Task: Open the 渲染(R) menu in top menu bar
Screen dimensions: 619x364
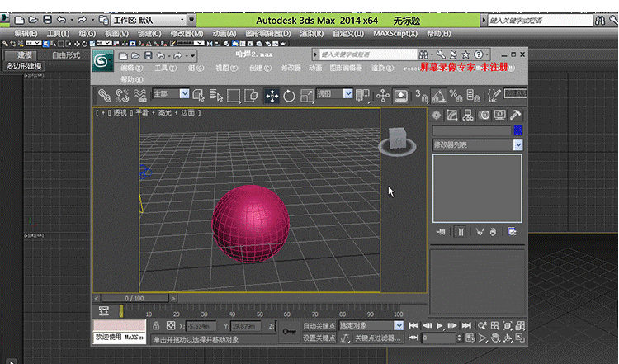Action: pyautogui.click(x=311, y=34)
